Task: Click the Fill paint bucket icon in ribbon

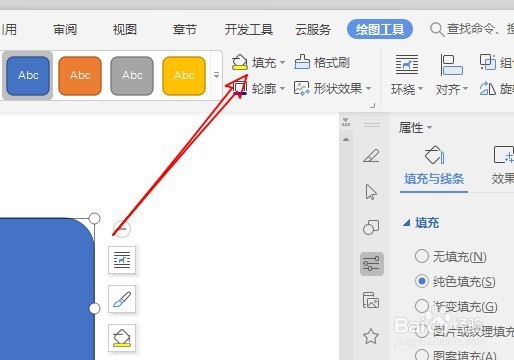Action: pyautogui.click(x=240, y=62)
